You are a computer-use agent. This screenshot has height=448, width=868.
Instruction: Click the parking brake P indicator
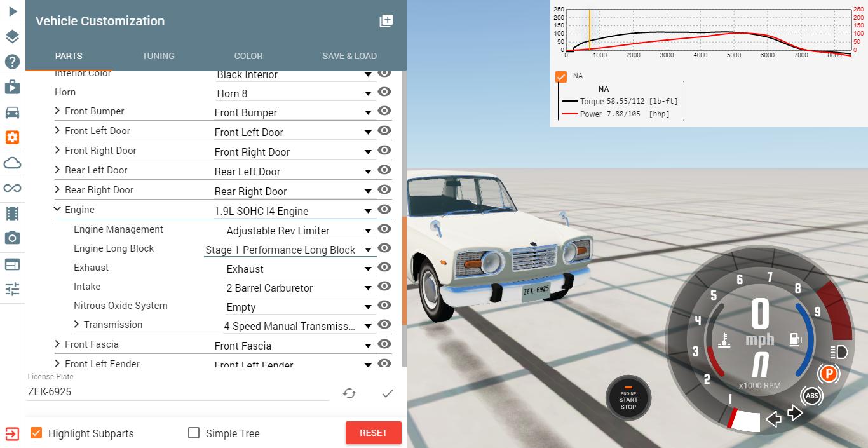[828, 374]
